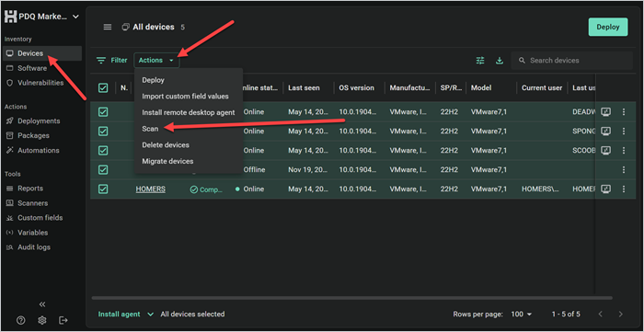Open settings gear icon

pos(42,320)
